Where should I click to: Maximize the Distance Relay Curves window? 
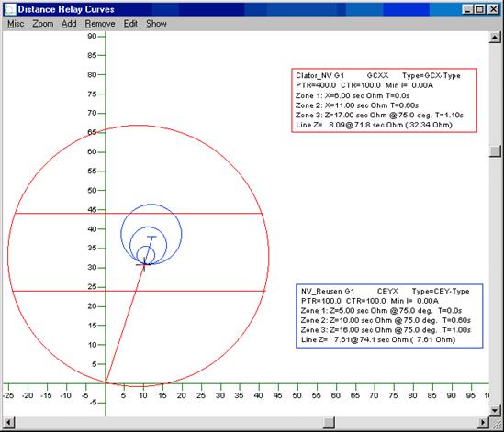479,9
